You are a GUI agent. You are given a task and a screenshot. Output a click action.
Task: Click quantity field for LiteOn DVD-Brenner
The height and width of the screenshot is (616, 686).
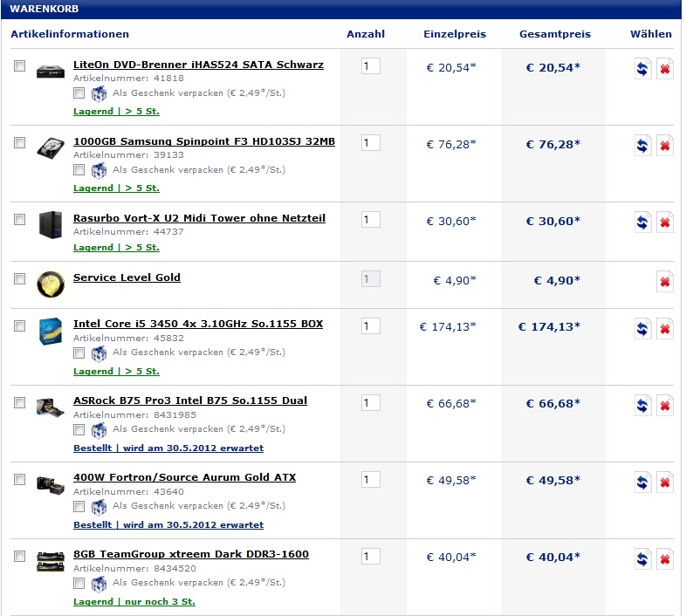click(x=371, y=66)
